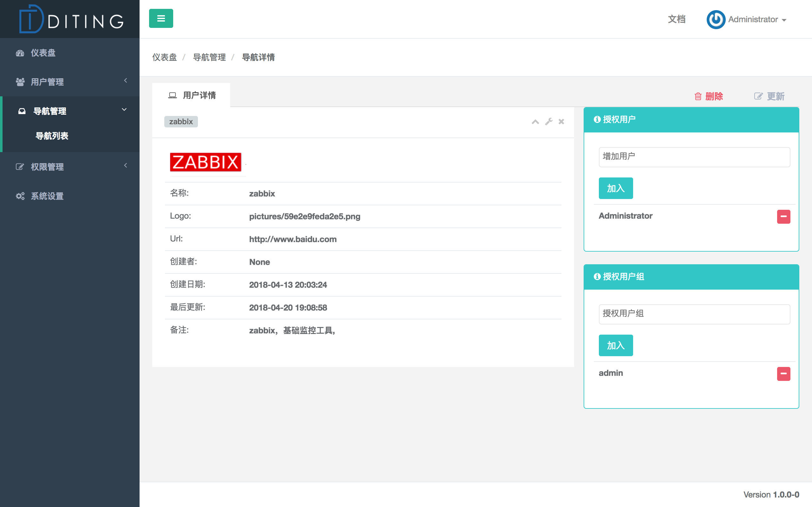812x507 pixels.
Task: Toggle sidebar with hamburger menu button
Action: click(161, 18)
